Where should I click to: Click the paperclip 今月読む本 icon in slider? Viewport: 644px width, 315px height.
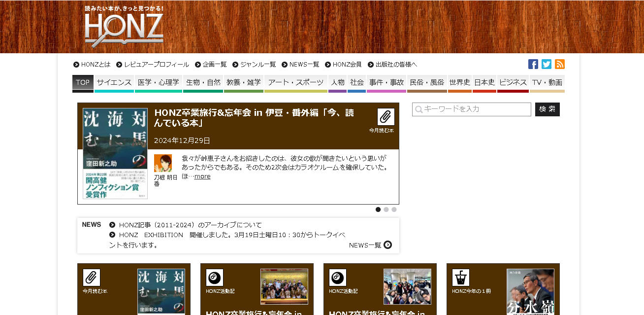[386, 117]
